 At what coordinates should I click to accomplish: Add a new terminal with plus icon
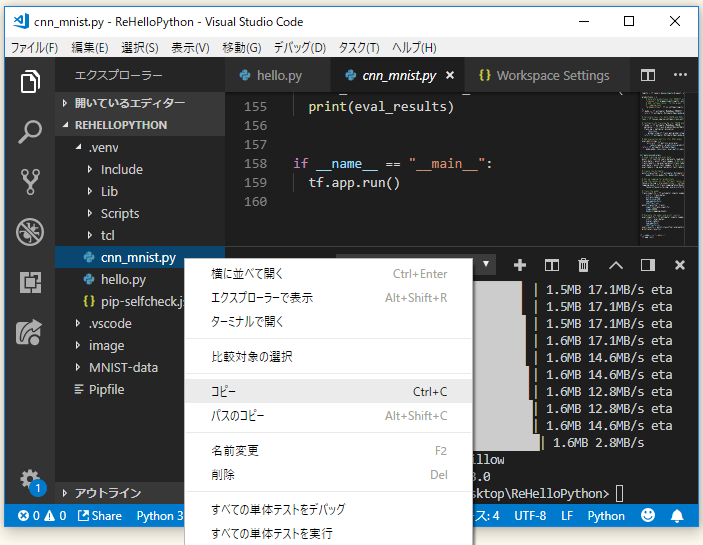(x=520, y=265)
